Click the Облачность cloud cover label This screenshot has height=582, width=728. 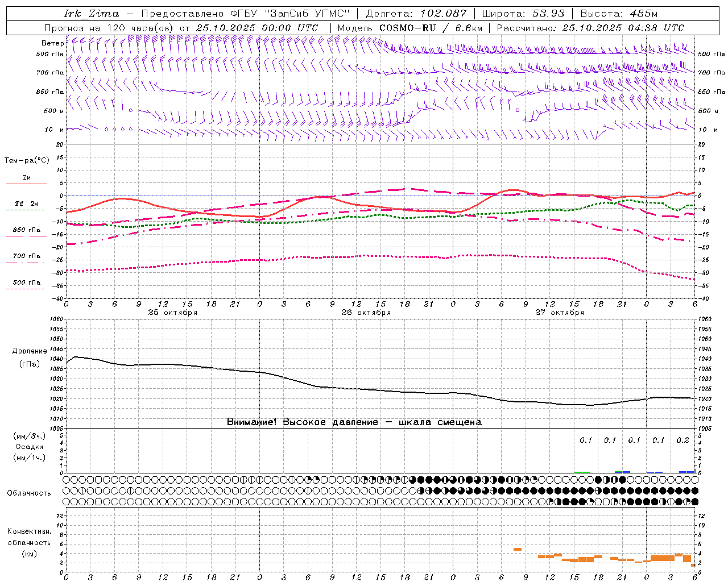29,493
